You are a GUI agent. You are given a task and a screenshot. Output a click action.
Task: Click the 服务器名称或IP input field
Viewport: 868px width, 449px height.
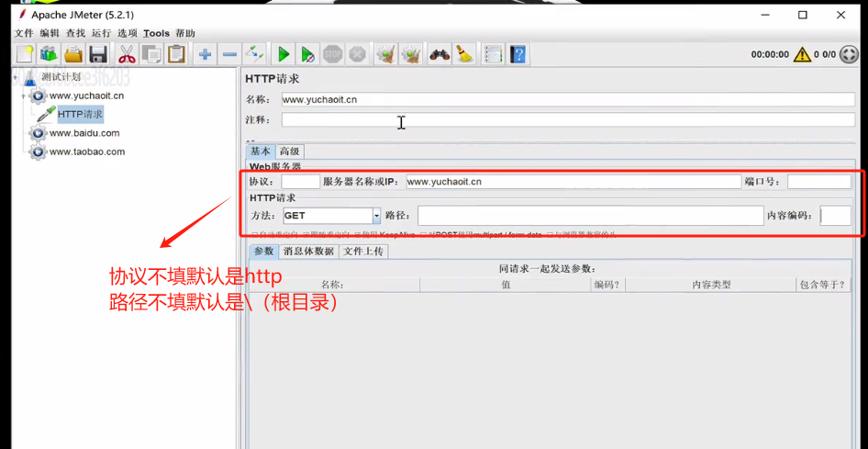click(573, 182)
